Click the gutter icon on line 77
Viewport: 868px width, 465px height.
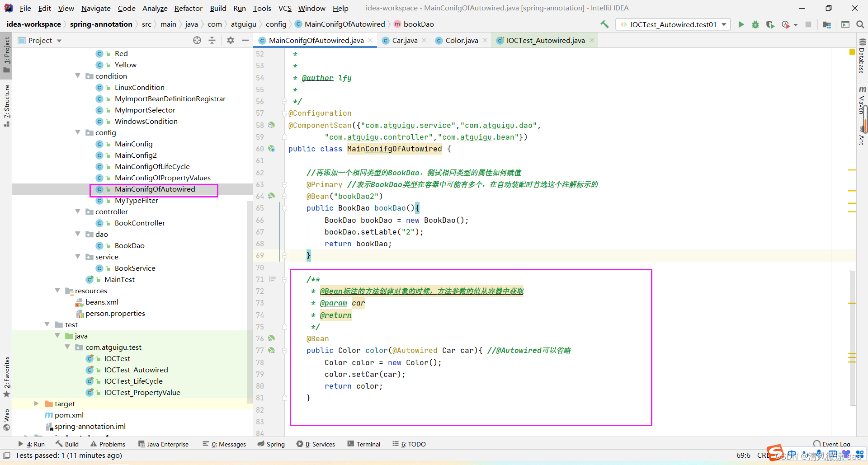click(271, 350)
